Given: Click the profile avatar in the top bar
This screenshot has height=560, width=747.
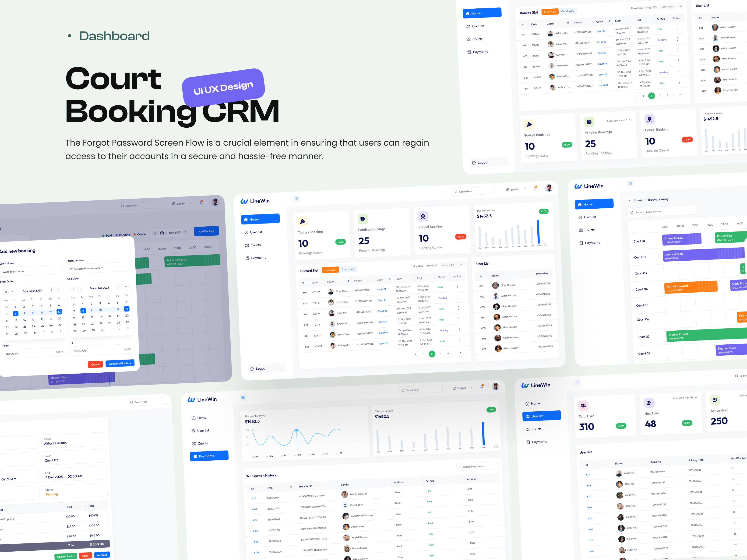Looking at the screenshot, I should tap(549, 188).
